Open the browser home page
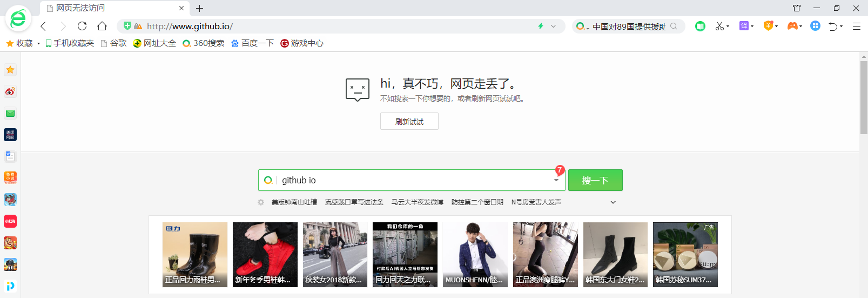This screenshot has width=868, height=298. pos(102,26)
